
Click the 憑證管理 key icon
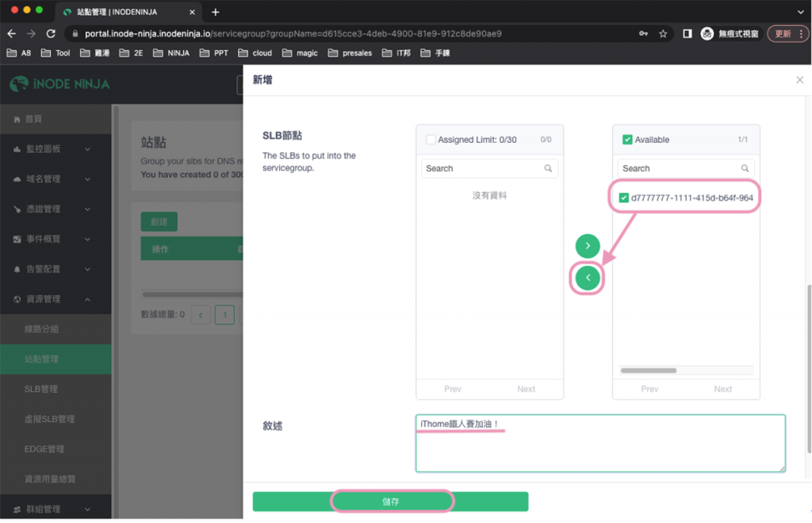17,209
